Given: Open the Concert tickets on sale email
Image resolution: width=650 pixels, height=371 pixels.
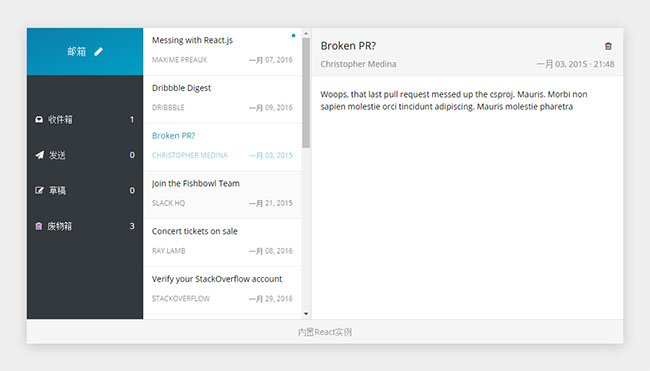Looking at the screenshot, I should click(x=222, y=242).
